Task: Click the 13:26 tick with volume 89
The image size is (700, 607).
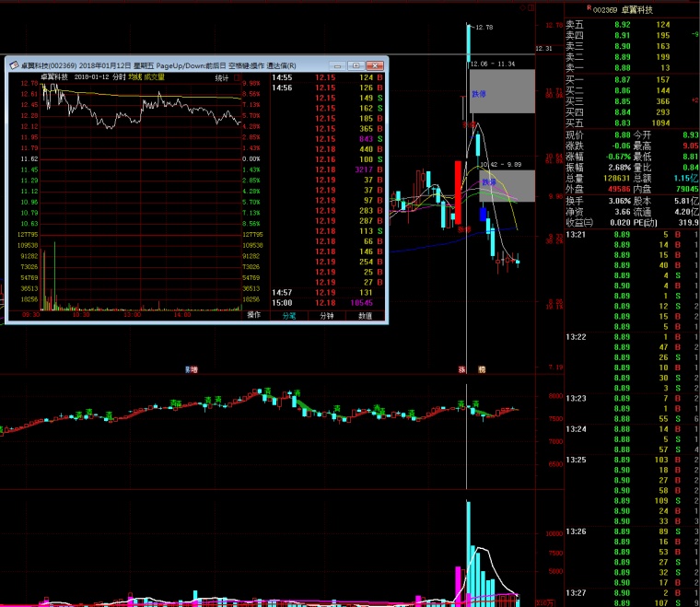Action: coord(632,531)
